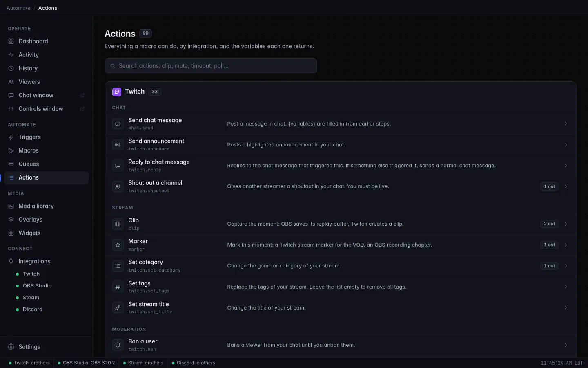Click the Set stream title pencil icon

118,307
